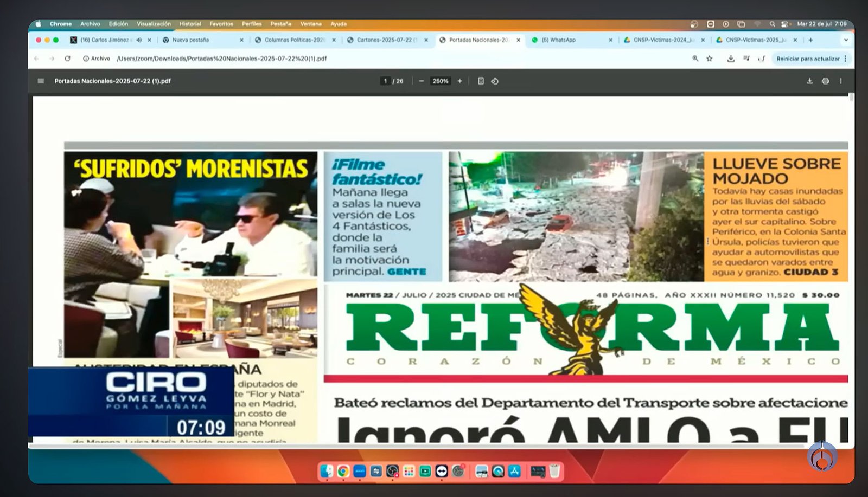Open the Historial menu

click(190, 24)
